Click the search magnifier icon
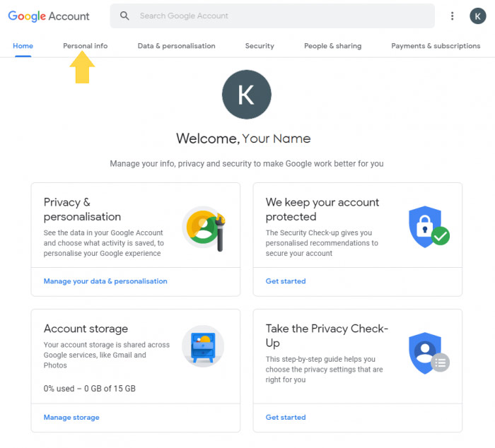 click(124, 16)
